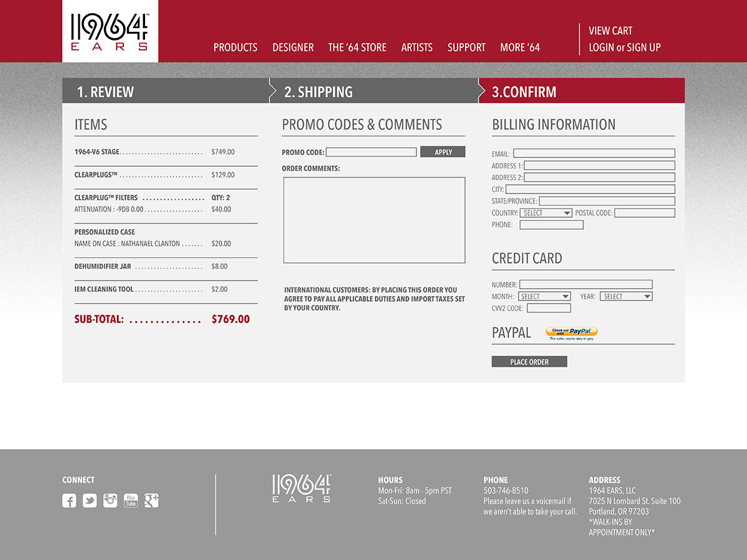Focus the City input field
The height and width of the screenshot is (560, 747).
point(590,189)
